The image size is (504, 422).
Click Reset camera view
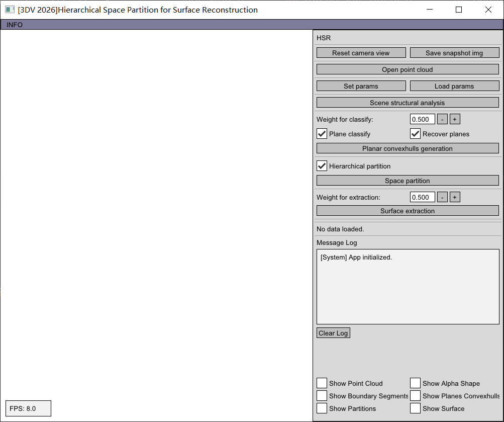pos(361,52)
